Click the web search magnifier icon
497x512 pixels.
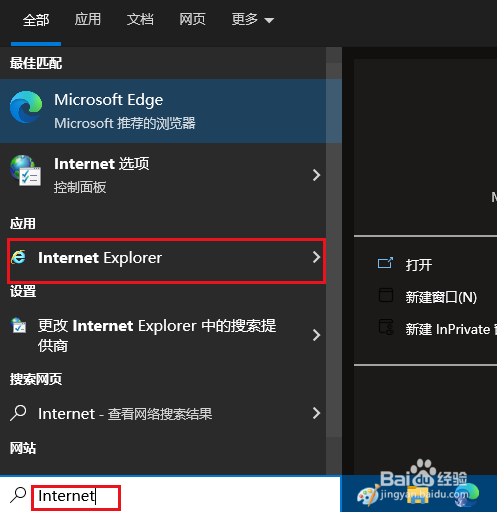[x=18, y=413]
